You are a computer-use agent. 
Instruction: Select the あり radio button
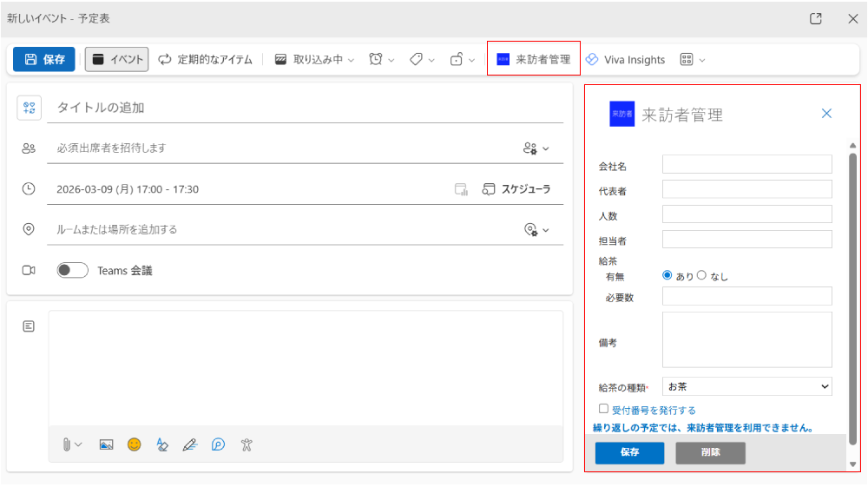pyautogui.click(x=667, y=275)
